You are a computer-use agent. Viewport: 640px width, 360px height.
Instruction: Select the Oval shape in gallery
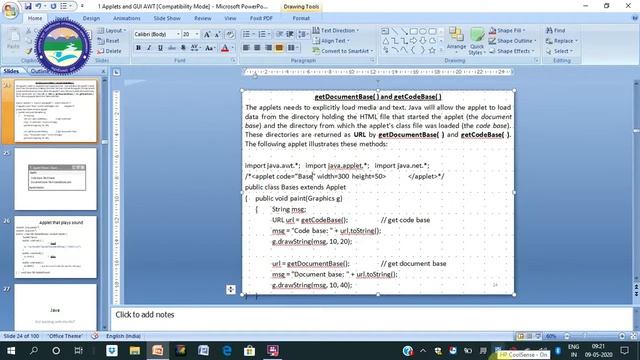423,31
